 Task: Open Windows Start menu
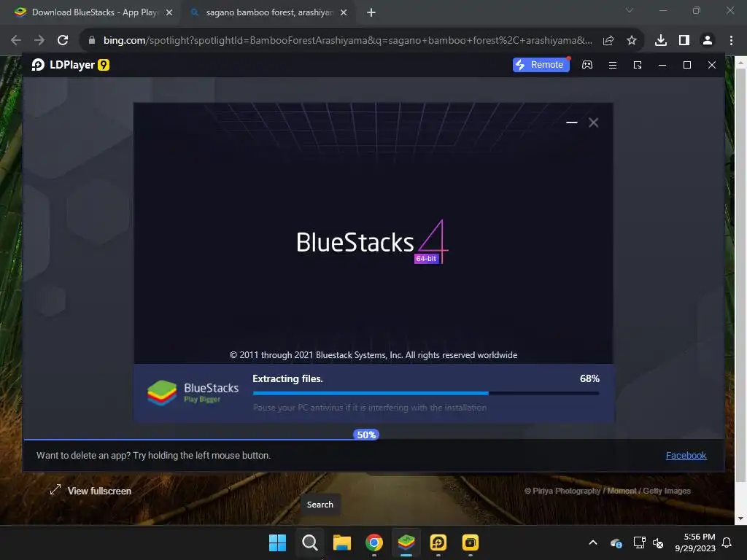(278, 542)
